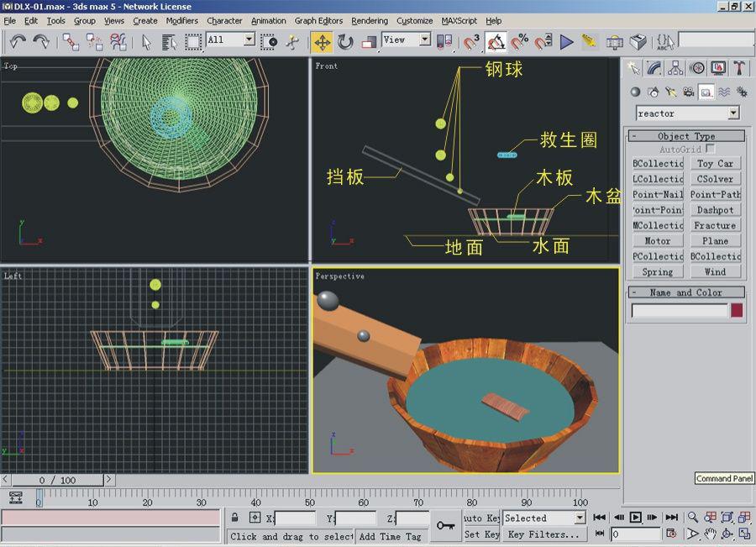Click the Rotate tool icon

coord(345,41)
